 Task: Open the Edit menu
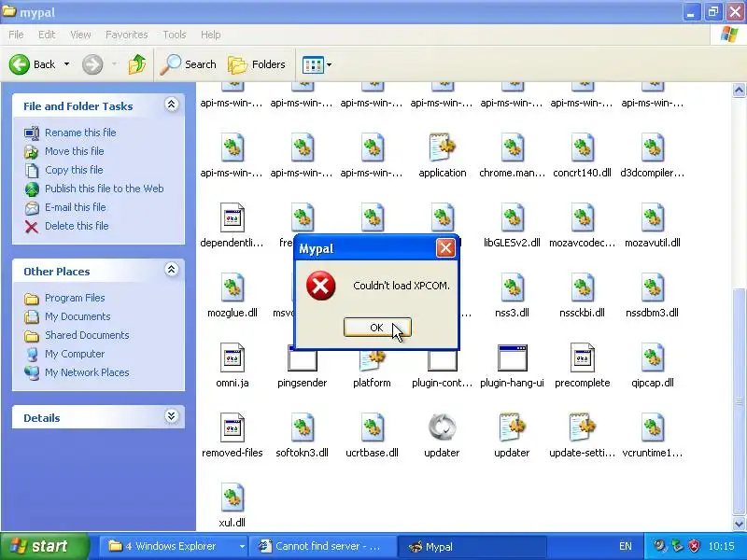pyautogui.click(x=47, y=35)
